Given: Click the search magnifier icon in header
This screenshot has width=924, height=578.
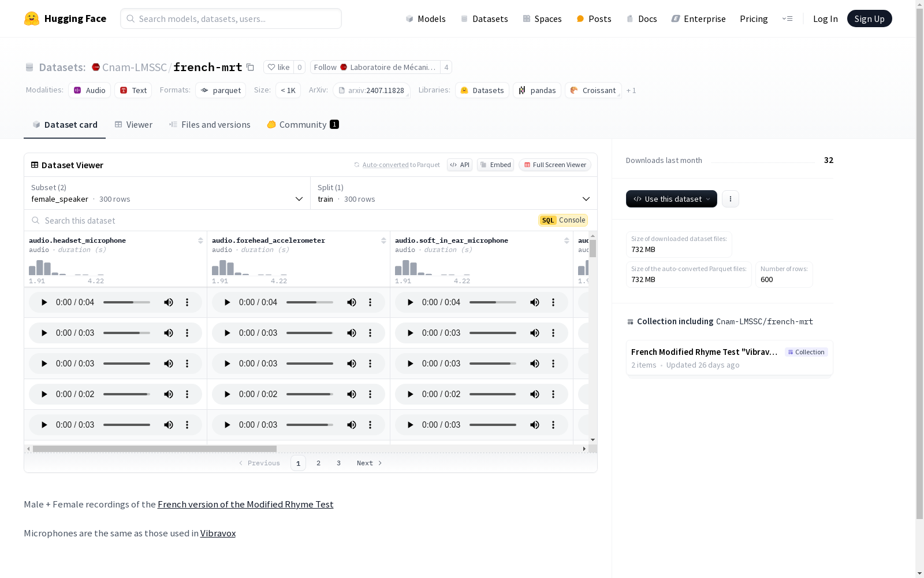Looking at the screenshot, I should pos(131,18).
